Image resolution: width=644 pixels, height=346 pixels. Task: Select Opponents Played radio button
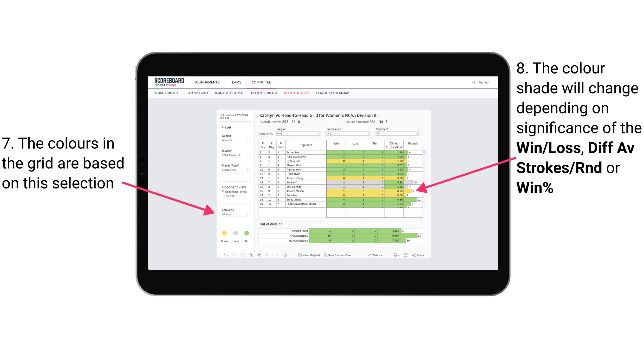[x=223, y=192]
